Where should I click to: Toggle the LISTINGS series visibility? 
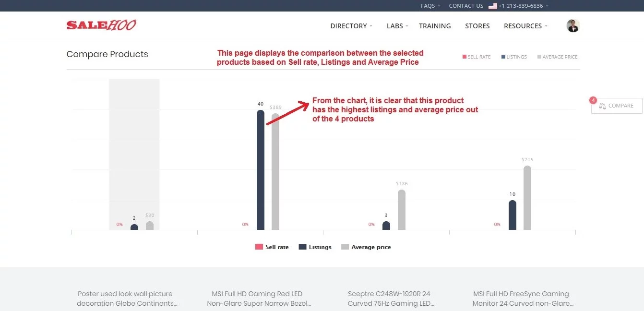tap(514, 57)
